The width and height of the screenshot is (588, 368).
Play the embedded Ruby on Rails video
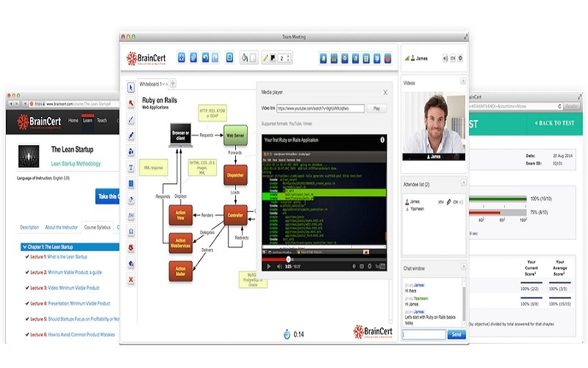tap(268, 266)
